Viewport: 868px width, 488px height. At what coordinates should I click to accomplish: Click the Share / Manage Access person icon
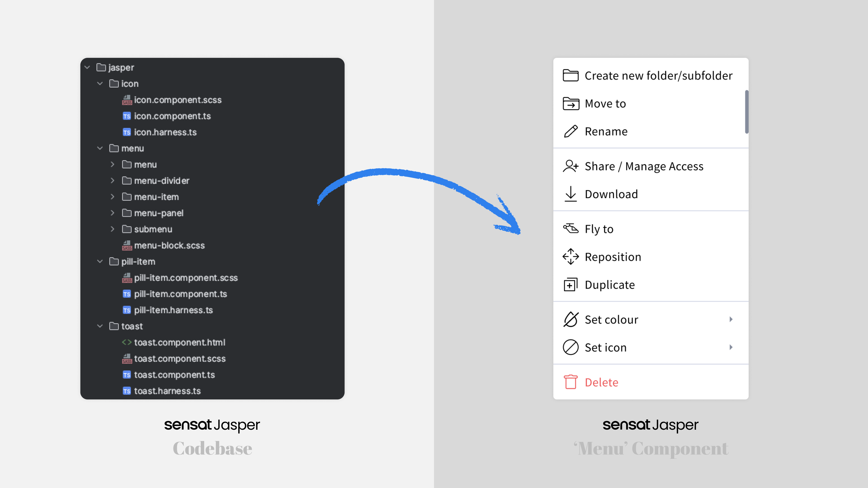point(571,166)
